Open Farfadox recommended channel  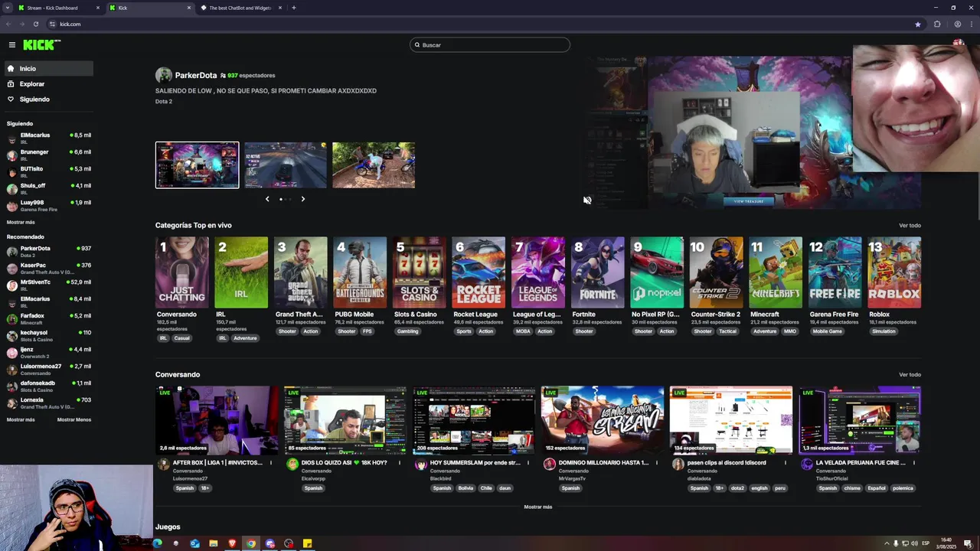(x=49, y=318)
